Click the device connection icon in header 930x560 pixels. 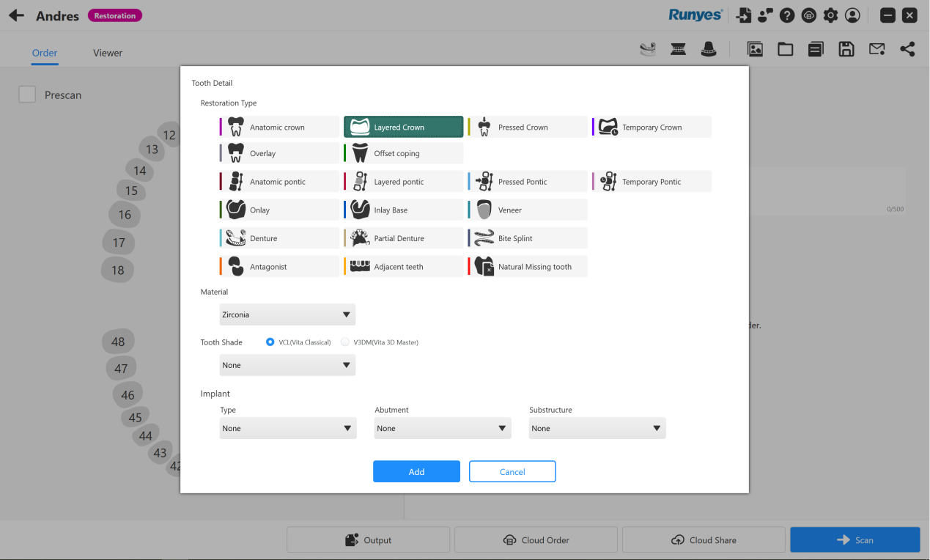pyautogui.click(x=766, y=15)
